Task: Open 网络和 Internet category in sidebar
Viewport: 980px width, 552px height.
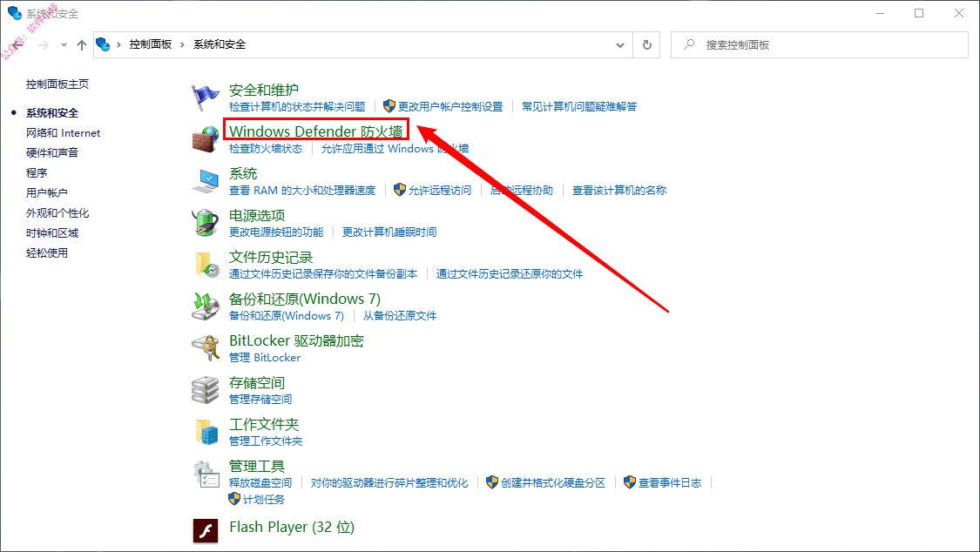Action: [x=63, y=133]
